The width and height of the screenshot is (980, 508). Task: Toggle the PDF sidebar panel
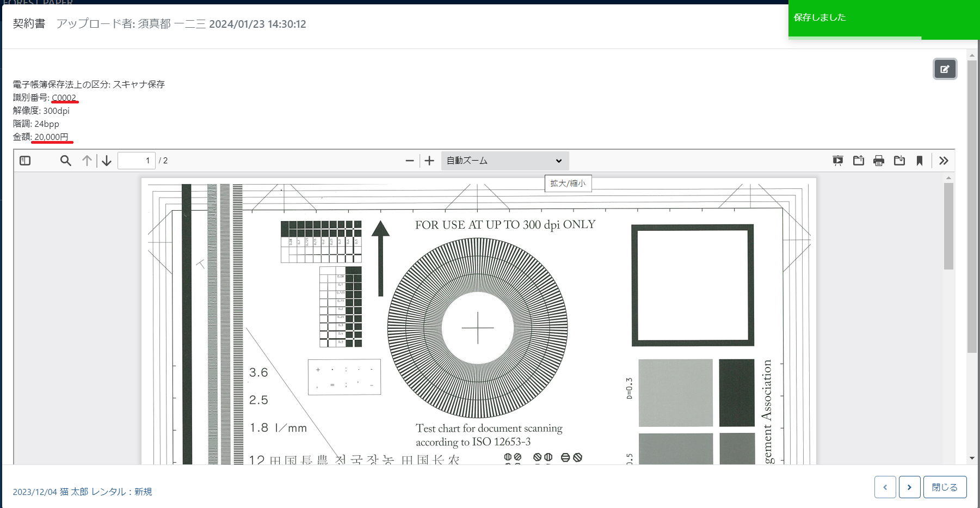click(24, 161)
